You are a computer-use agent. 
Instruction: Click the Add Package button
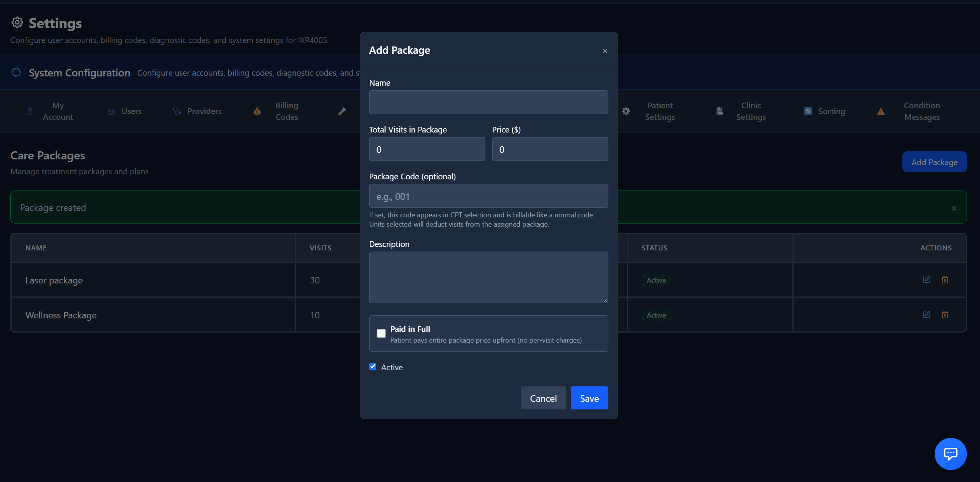click(934, 162)
